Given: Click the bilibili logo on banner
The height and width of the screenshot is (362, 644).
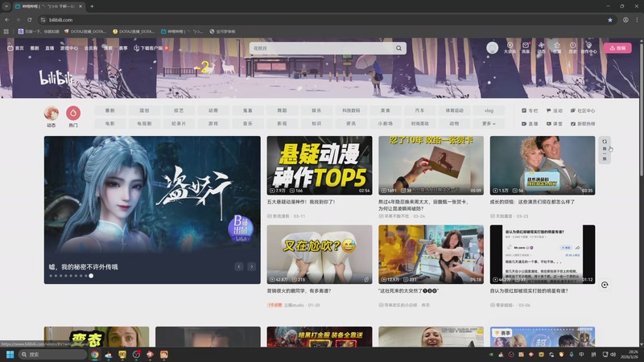Looking at the screenshot, I should (56, 77).
